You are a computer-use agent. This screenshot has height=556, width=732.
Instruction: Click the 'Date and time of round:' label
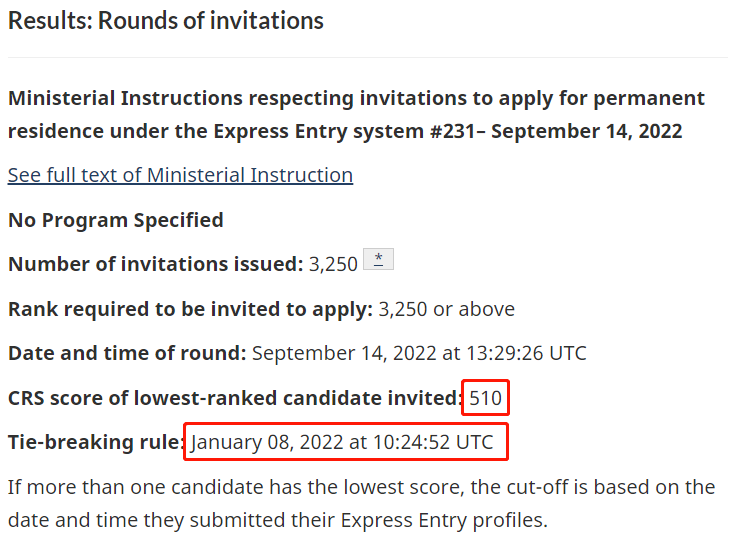point(127,353)
